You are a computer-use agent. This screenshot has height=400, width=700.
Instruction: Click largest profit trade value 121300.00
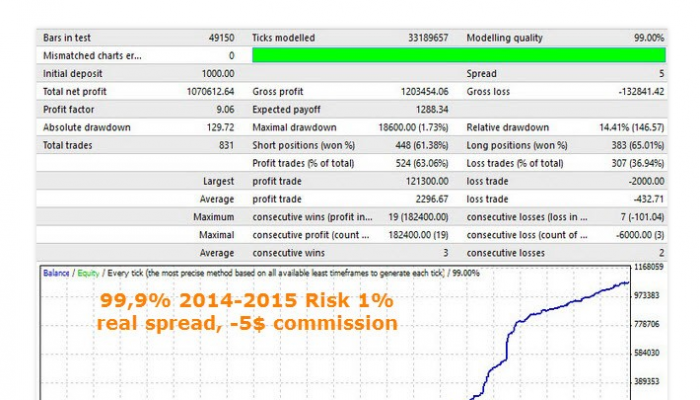(x=427, y=181)
